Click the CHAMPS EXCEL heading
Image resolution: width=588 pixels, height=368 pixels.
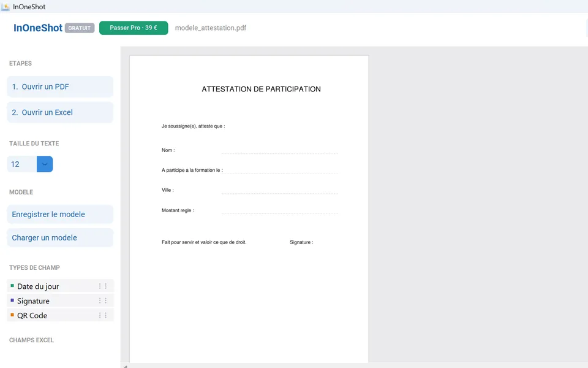click(x=31, y=340)
